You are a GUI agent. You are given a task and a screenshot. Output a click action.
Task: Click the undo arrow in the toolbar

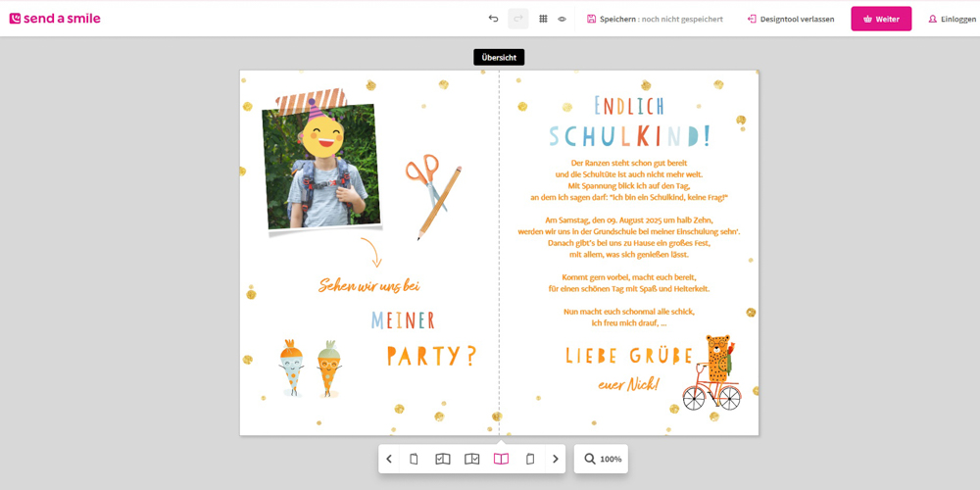click(493, 19)
